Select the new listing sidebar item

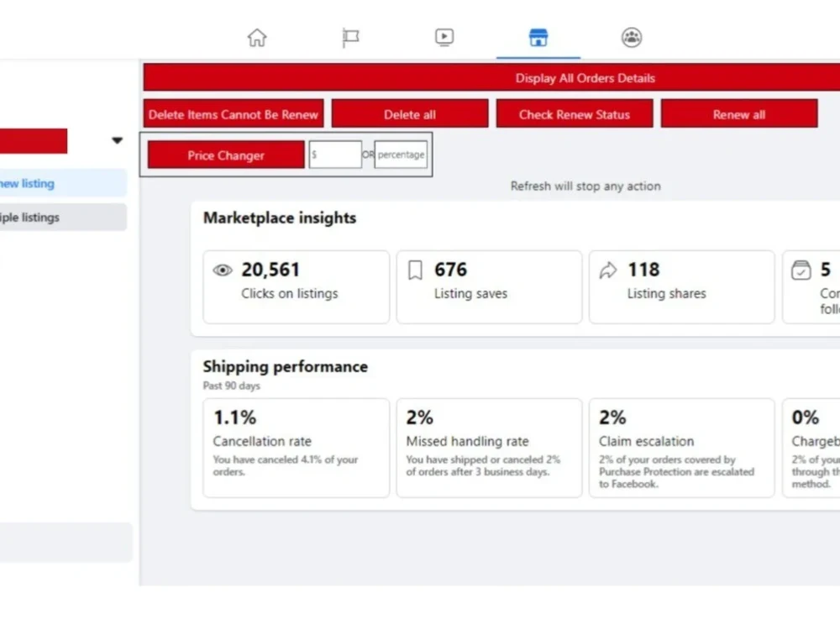coord(63,183)
